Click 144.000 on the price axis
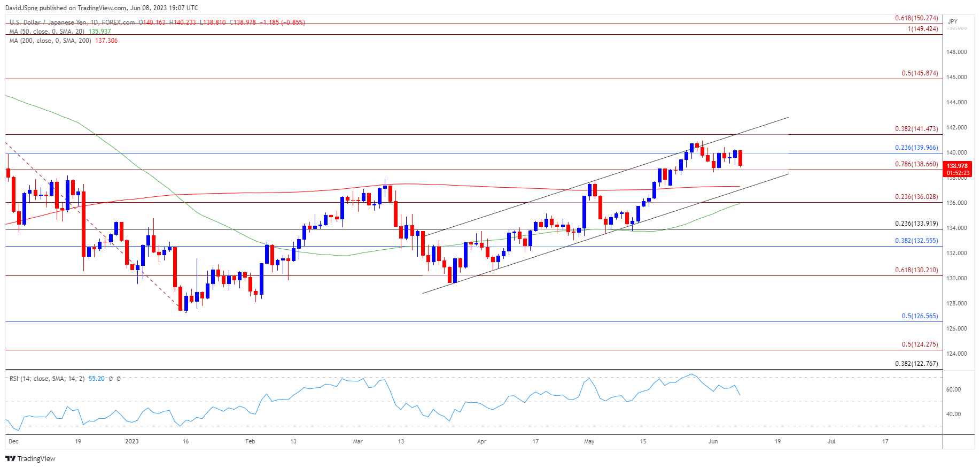 (x=956, y=102)
